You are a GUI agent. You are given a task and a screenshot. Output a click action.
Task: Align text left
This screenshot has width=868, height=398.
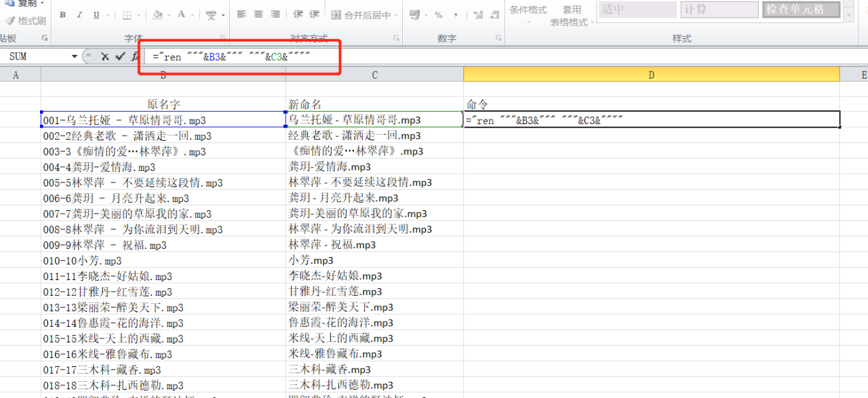coord(242,14)
